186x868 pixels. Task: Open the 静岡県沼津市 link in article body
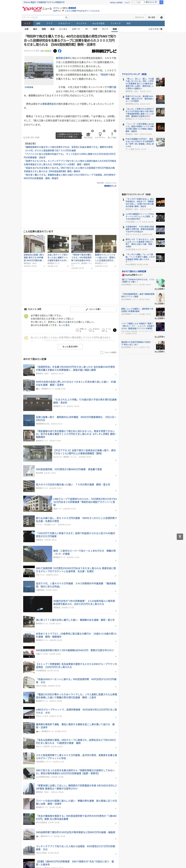pos(63,58)
